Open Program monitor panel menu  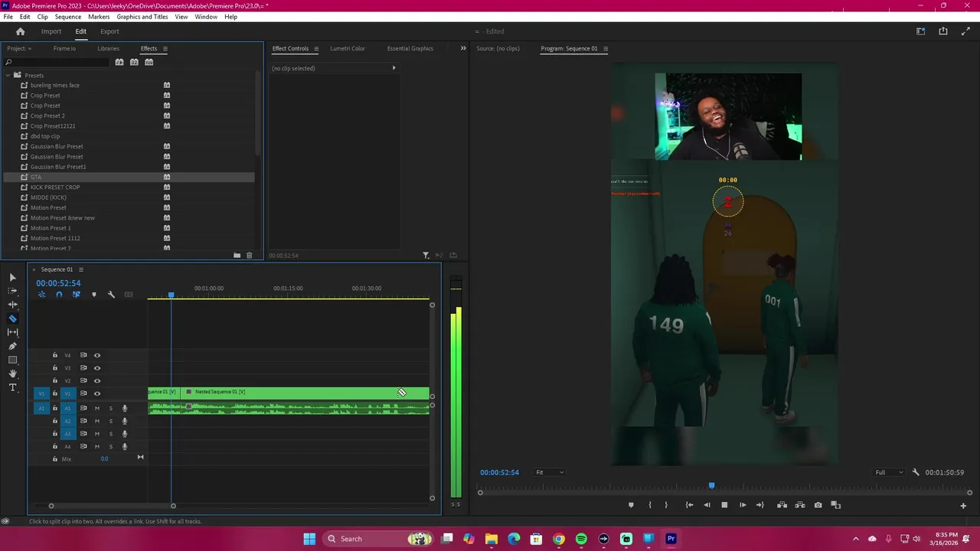(606, 48)
